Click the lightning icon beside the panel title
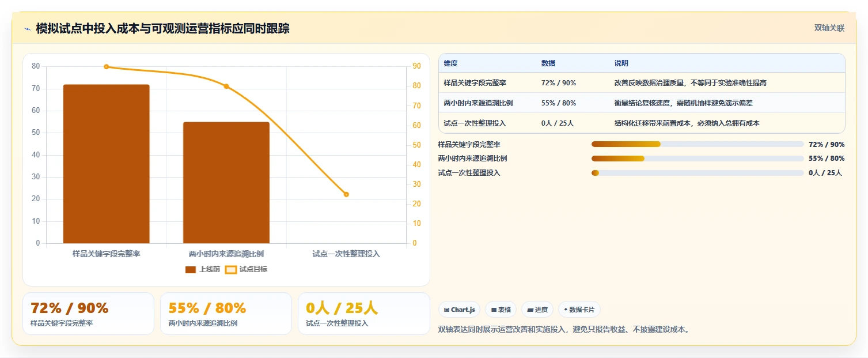 27,29
